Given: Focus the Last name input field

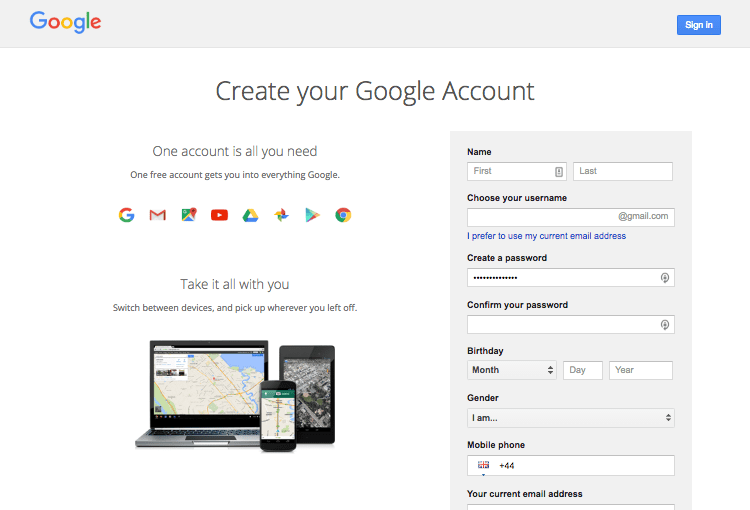Looking at the screenshot, I should [623, 171].
